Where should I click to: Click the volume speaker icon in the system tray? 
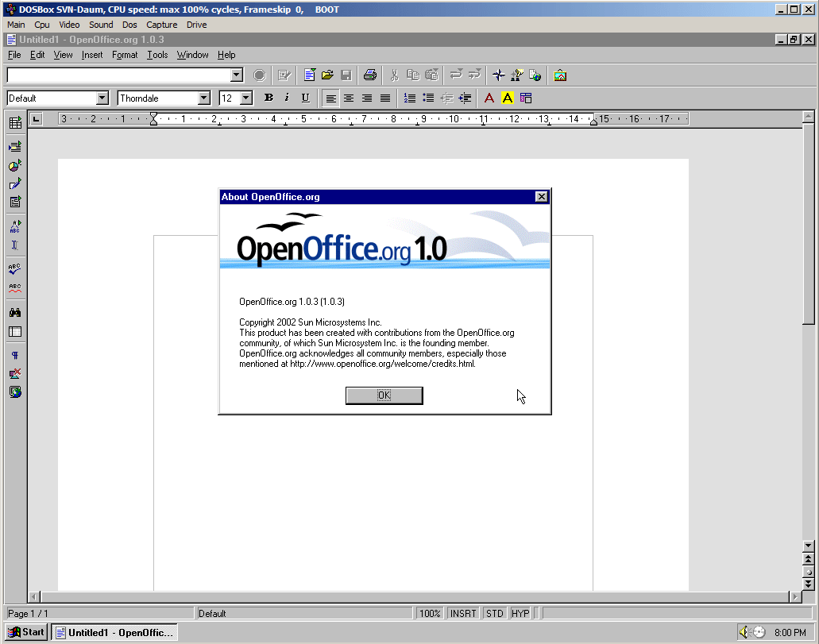744,632
